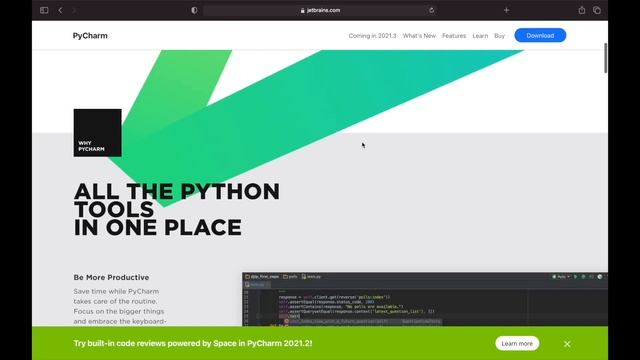Click the Be More Productive heading
The image size is (640, 360).
(x=111, y=278)
